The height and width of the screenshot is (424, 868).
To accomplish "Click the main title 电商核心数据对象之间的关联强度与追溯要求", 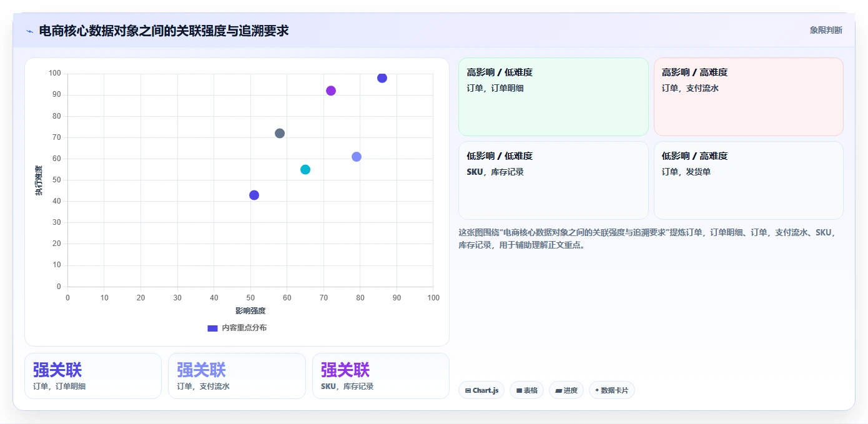I will 164,31.
